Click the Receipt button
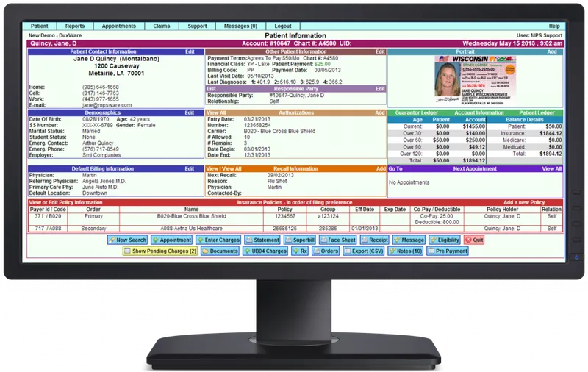Viewport: 588px width, 372px height. [375, 240]
